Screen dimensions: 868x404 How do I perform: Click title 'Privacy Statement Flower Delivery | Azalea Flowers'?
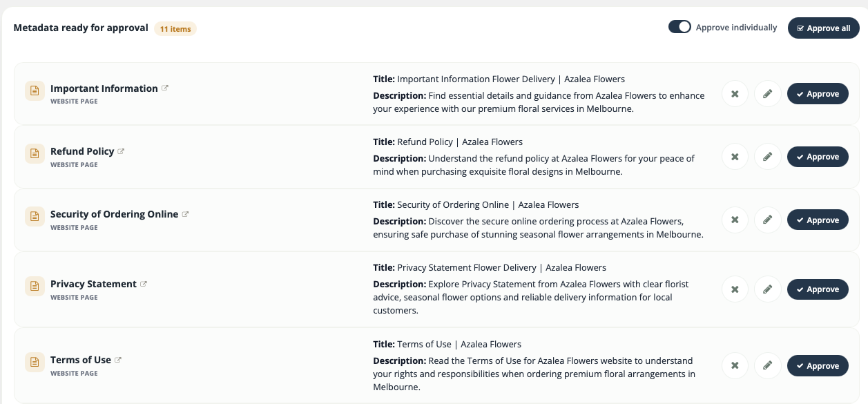(502, 267)
